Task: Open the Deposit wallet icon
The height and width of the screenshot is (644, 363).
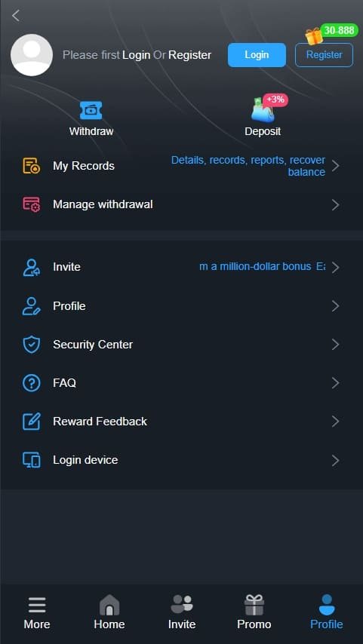Action: 263,112
